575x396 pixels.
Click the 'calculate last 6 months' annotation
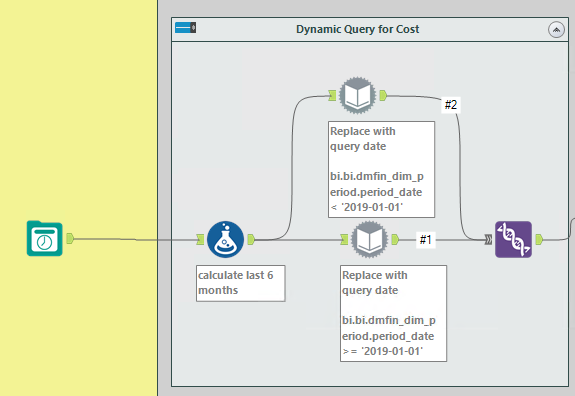241,283
